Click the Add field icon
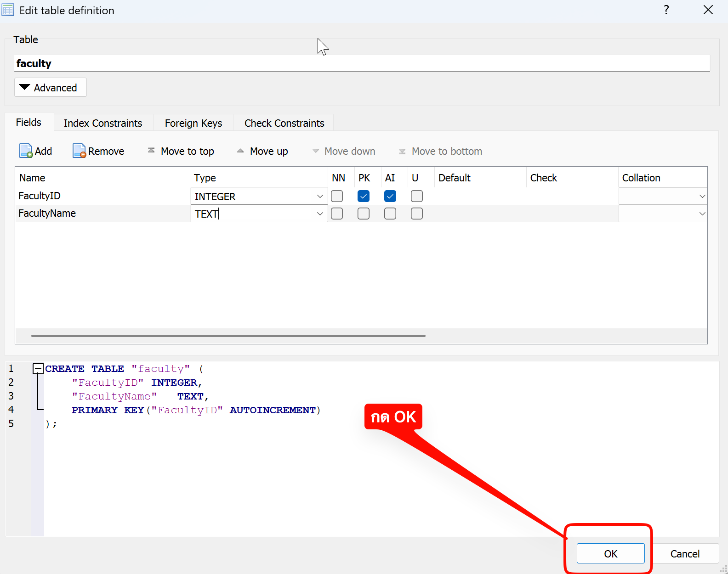This screenshot has width=728, height=574. coord(26,151)
